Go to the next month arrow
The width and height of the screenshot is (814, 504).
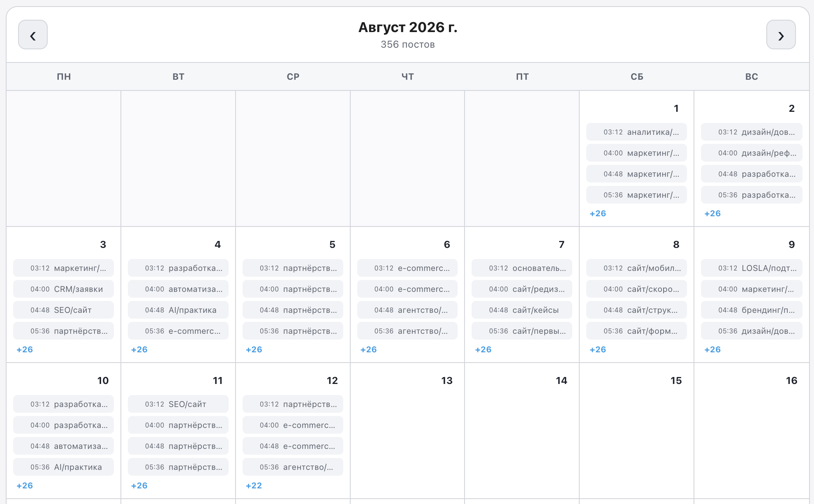click(781, 35)
